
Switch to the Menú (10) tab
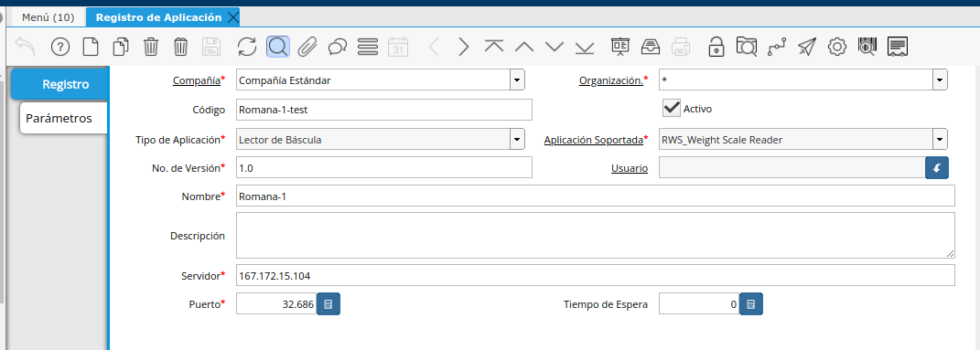[48, 17]
